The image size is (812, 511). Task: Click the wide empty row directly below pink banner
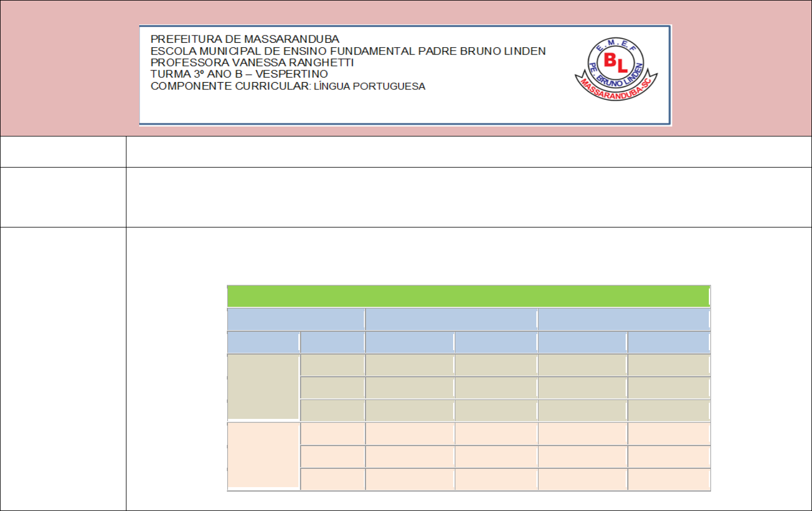(468, 151)
